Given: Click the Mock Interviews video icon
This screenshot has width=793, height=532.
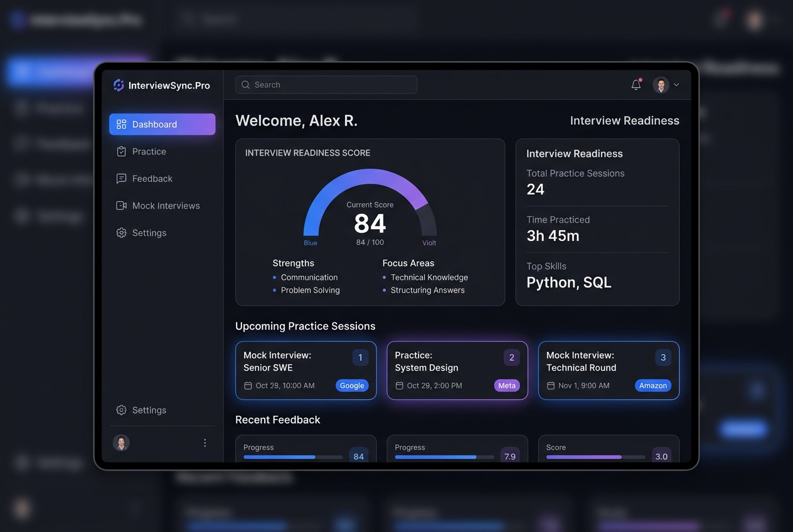Looking at the screenshot, I should coord(122,206).
